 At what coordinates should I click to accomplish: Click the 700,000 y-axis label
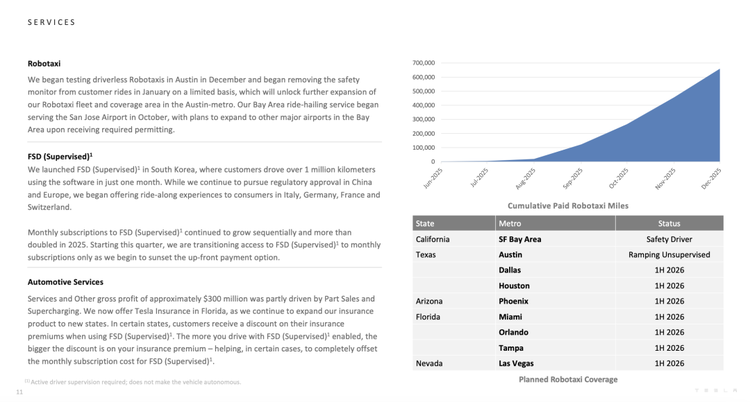(422, 63)
